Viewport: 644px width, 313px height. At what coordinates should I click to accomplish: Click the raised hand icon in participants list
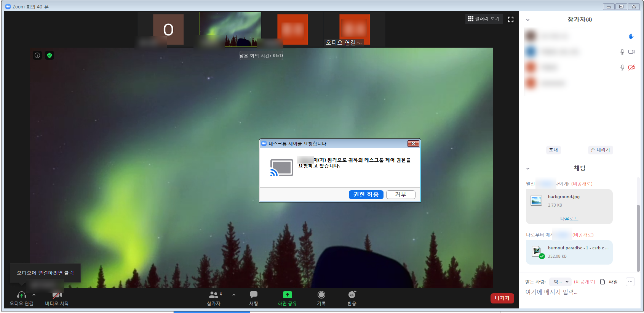(x=631, y=36)
